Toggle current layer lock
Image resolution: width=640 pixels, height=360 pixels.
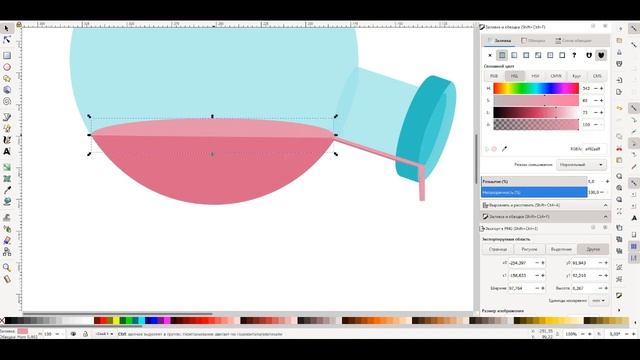85,334
